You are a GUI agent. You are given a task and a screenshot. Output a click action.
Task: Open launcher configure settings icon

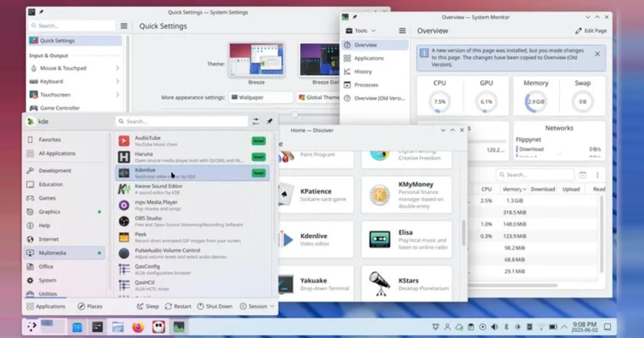[x=255, y=122]
